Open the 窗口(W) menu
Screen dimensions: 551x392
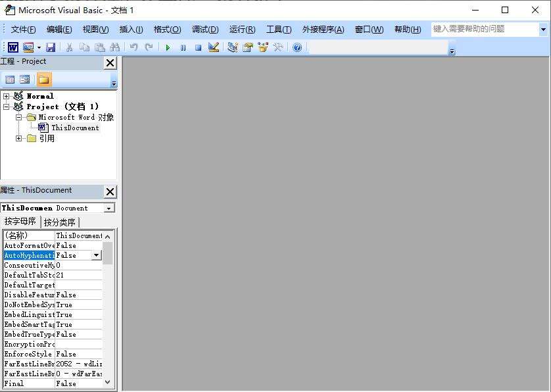pyautogui.click(x=369, y=30)
